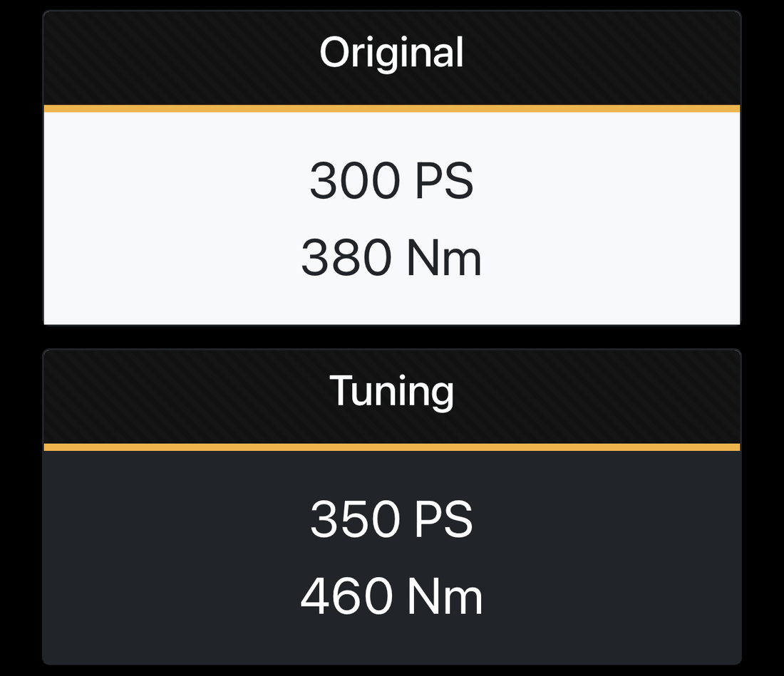The height and width of the screenshot is (676, 784).
Task: Select the Tuning header label
Action: (x=391, y=391)
